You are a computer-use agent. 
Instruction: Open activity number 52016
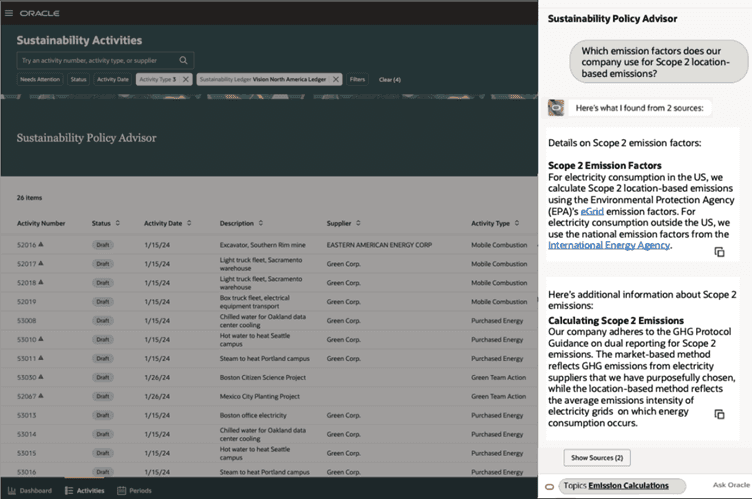pos(26,245)
